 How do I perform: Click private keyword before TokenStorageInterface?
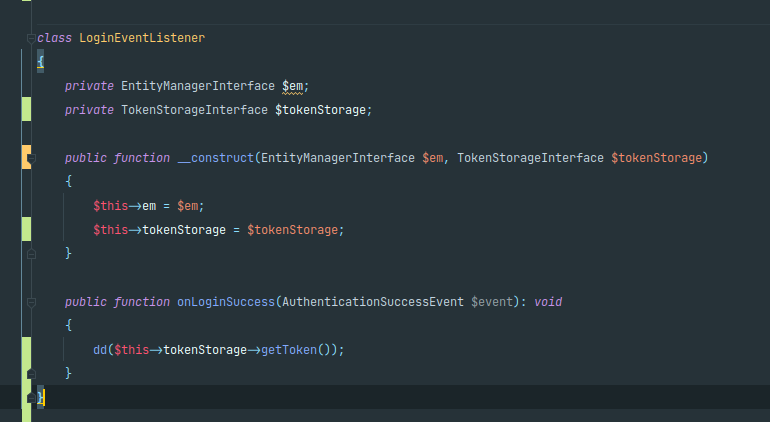click(89, 110)
